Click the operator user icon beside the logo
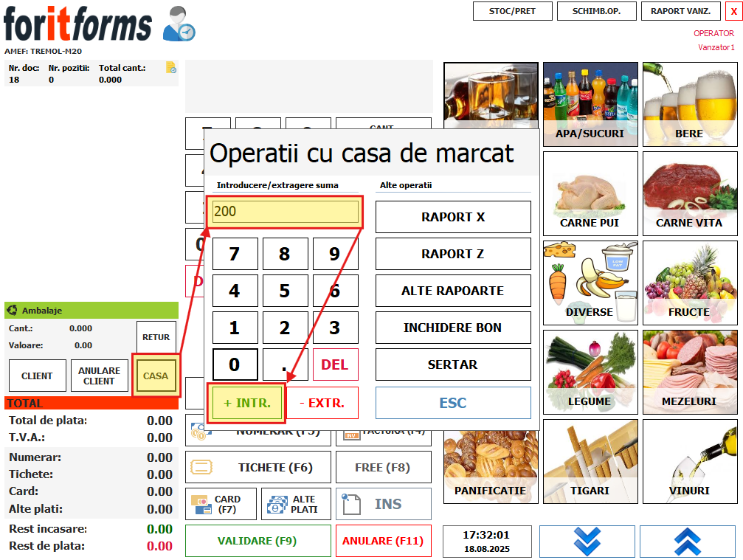Viewport: 743px width, 560px height. click(x=179, y=24)
